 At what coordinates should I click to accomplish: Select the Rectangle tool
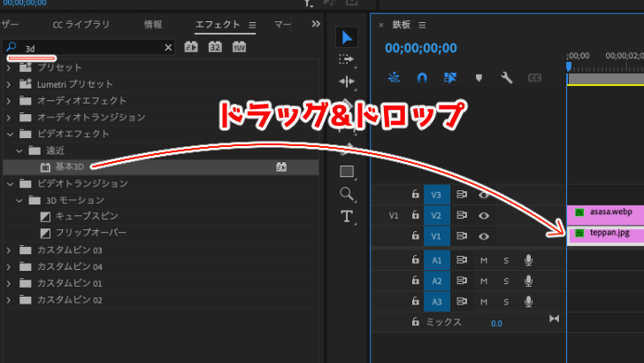(347, 171)
